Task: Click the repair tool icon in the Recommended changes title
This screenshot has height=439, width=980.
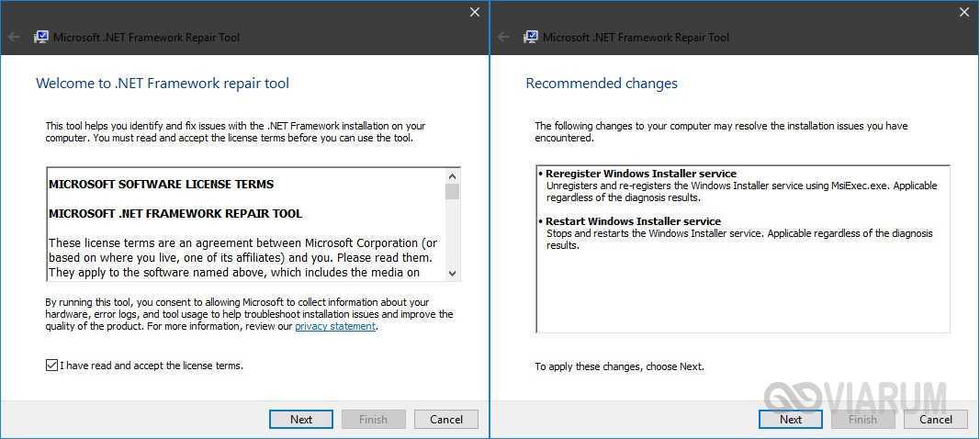Action: (531, 37)
